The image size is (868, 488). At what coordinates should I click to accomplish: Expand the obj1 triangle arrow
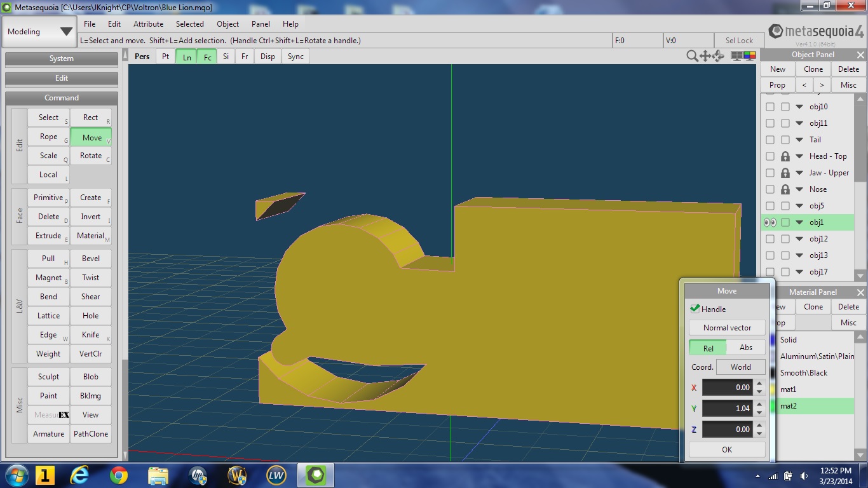coord(799,222)
